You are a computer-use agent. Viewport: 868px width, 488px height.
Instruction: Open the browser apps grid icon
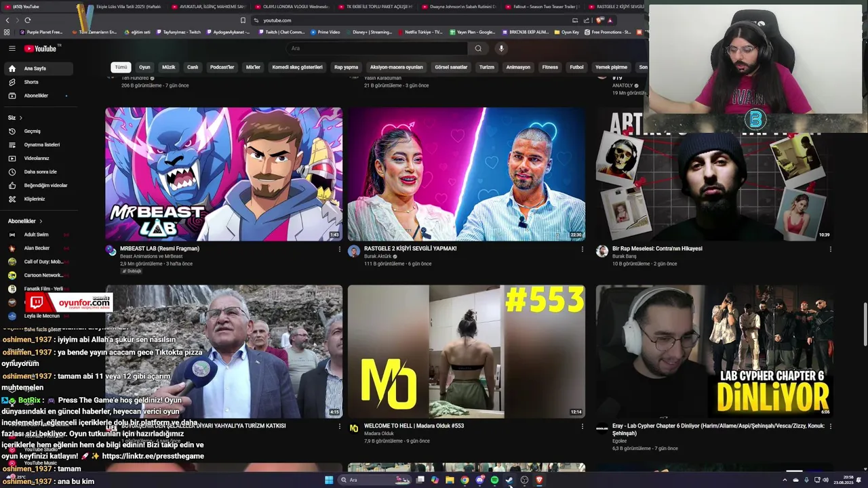pos(7,32)
